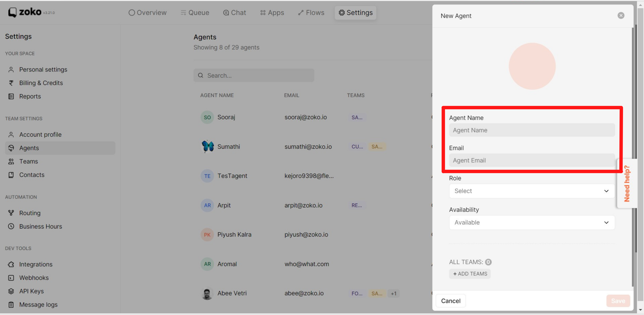Viewport: 644px width, 315px height.
Task: Click Abee Vetri's photo avatar
Action: tap(207, 293)
